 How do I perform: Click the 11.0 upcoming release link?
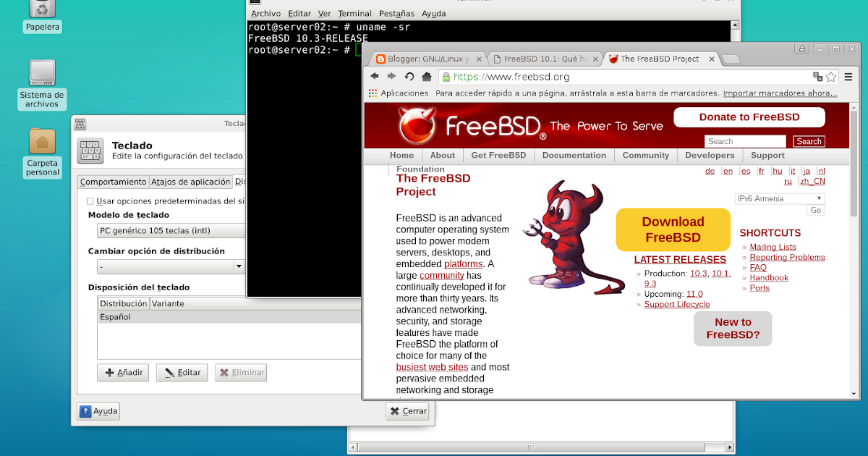[694, 294]
